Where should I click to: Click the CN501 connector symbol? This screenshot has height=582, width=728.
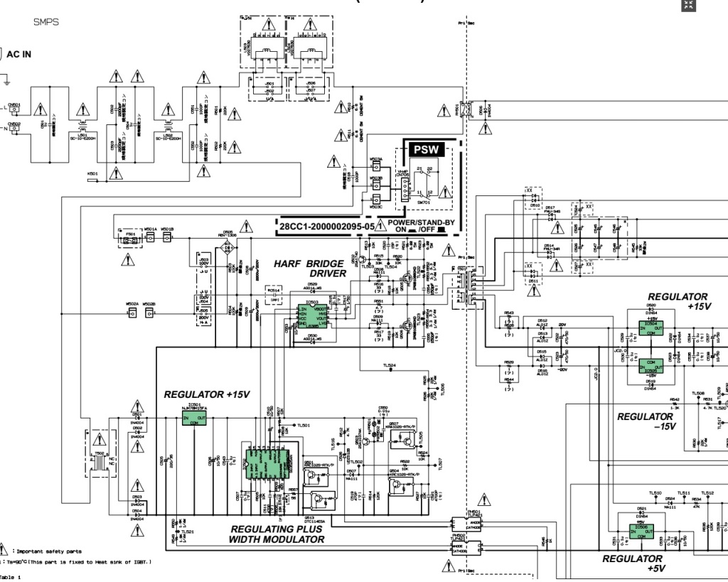(15, 110)
